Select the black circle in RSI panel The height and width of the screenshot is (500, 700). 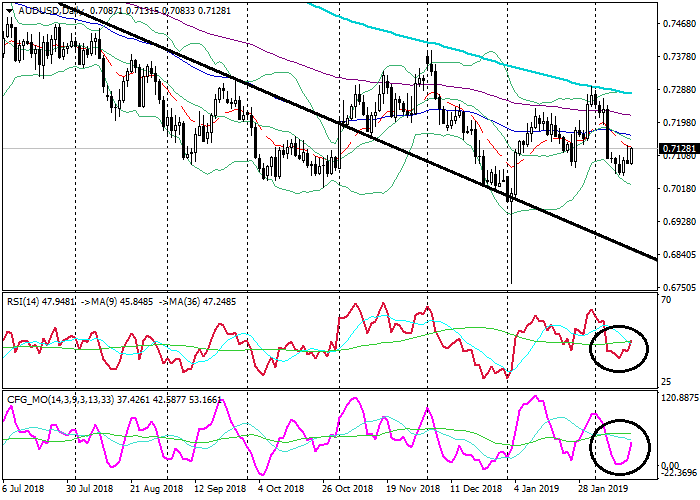(618, 347)
